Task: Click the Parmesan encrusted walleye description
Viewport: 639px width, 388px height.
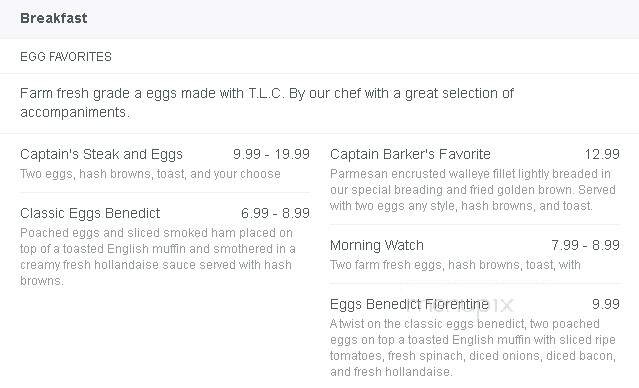Action: click(473, 190)
